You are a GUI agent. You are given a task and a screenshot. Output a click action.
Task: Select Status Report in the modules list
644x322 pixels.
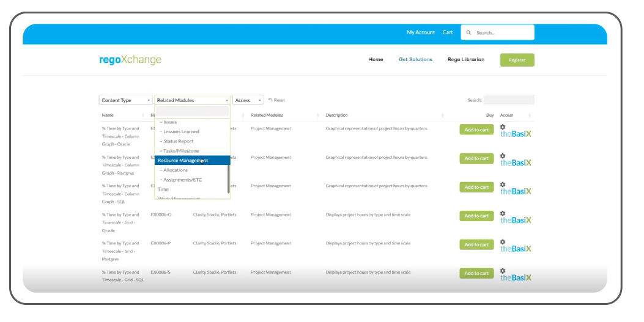(191, 141)
